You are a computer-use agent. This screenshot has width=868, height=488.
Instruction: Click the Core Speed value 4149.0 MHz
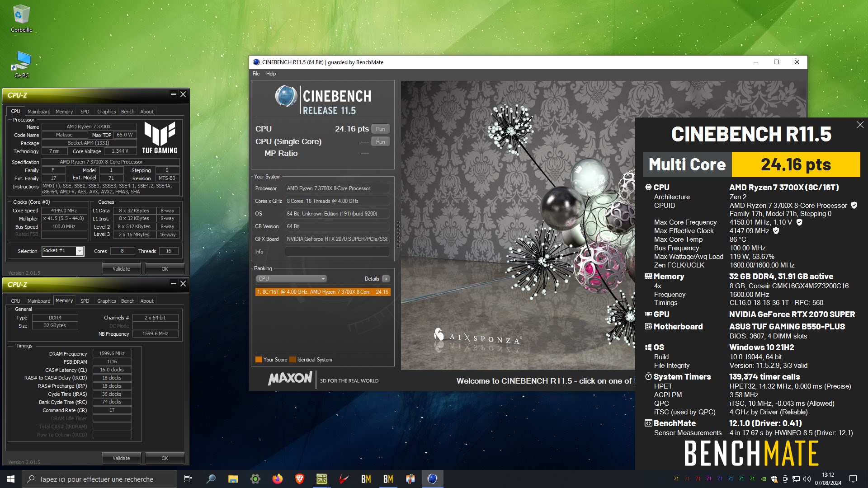[x=64, y=211]
